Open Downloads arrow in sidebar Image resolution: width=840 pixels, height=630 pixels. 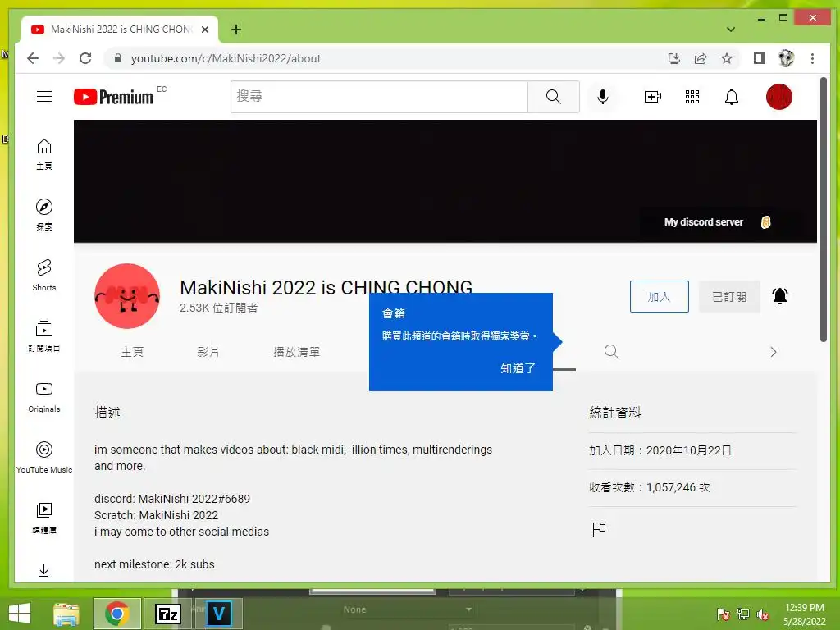click(x=44, y=571)
